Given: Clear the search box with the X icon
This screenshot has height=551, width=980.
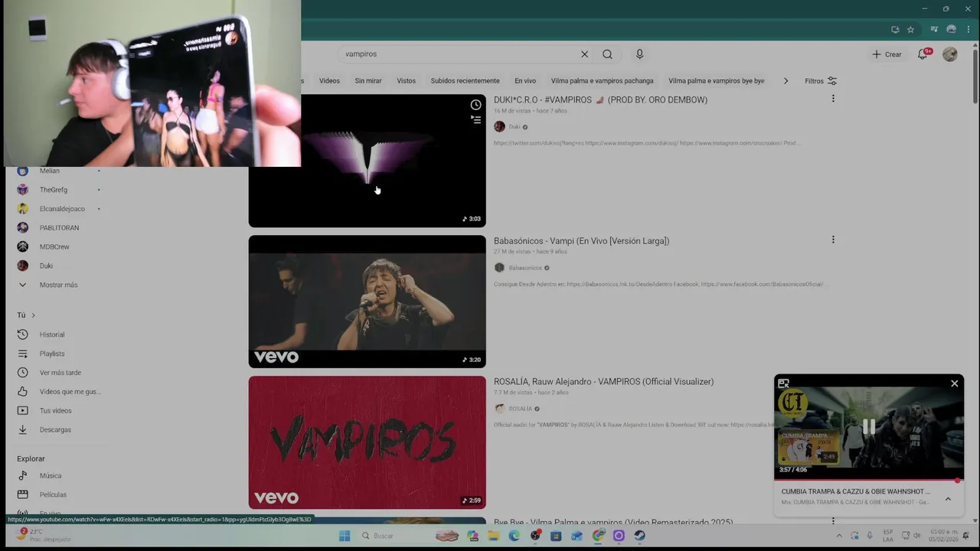Looking at the screenshot, I should point(584,54).
